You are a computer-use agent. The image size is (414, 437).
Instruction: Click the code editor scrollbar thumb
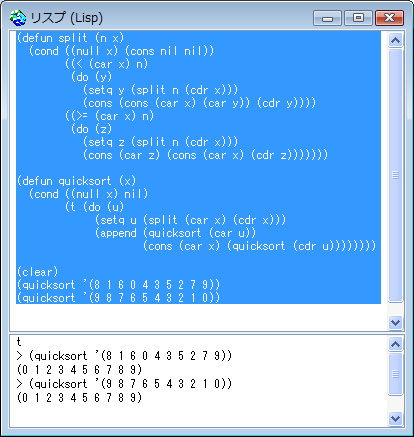point(395,175)
